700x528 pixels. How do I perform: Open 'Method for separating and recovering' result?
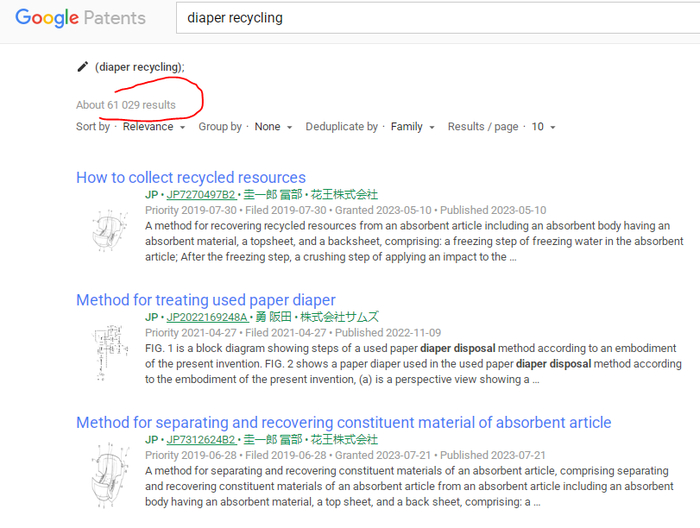(x=343, y=422)
